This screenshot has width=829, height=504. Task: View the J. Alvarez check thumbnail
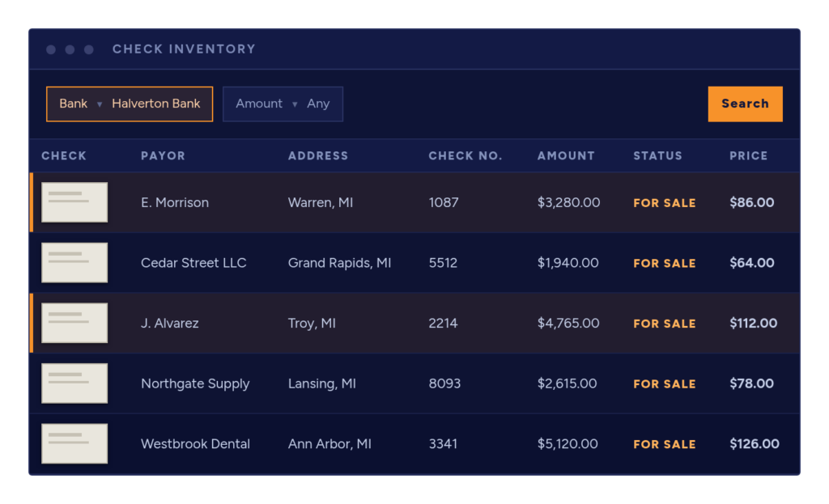click(x=74, y=323)
